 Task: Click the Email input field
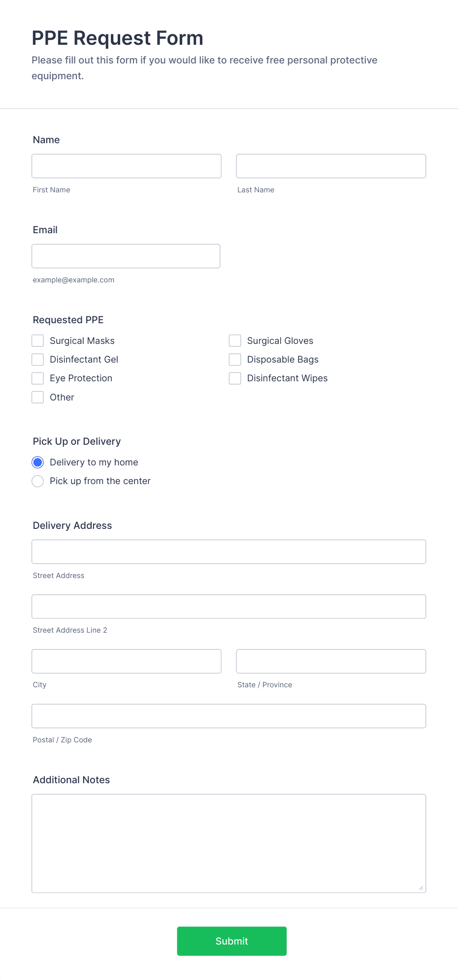click(x=126, y=256)
